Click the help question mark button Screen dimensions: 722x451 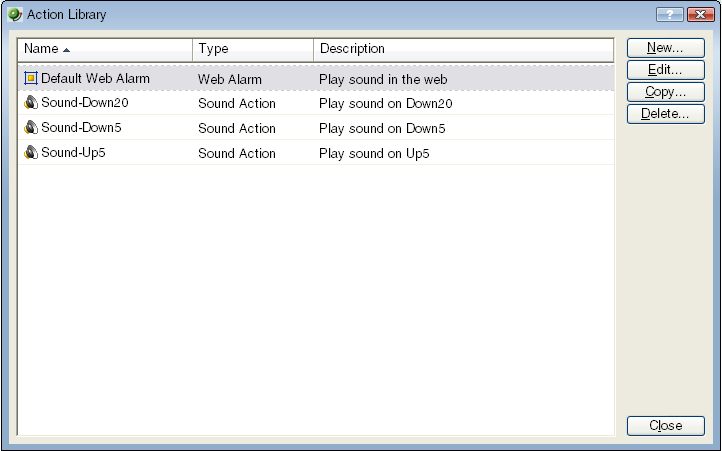coord(670,14)
